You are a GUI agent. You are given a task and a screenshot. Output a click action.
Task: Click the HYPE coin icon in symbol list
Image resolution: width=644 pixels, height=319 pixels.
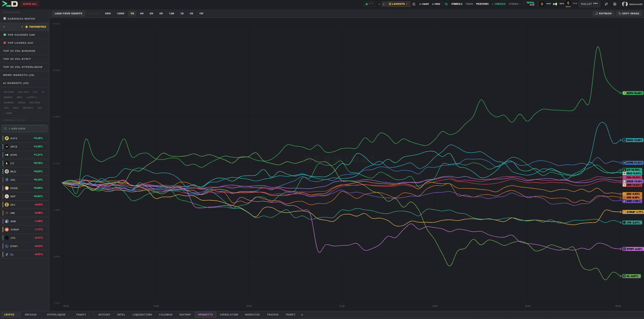7,155
